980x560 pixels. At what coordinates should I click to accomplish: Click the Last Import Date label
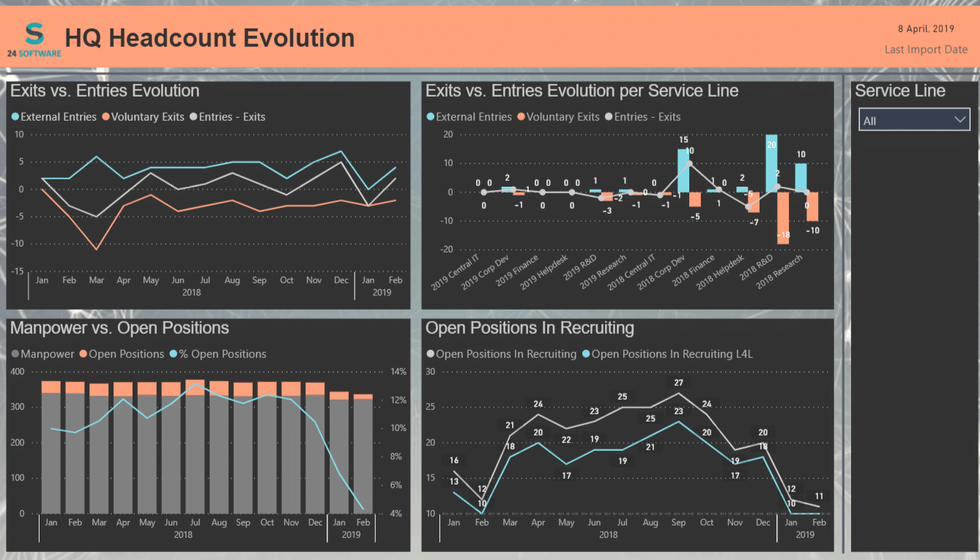pyautogui.click(x=926, y=50)
